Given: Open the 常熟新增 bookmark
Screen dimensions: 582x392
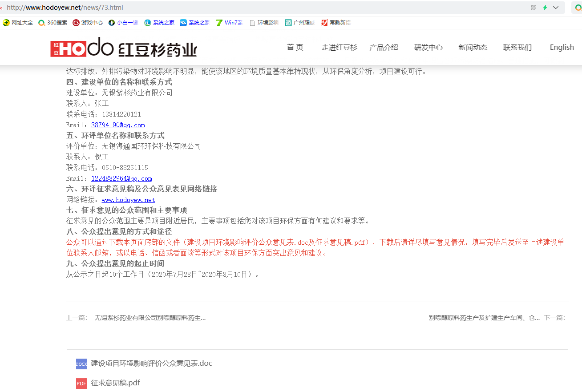Looking at the screenshot, I should [x=335, y=23].
